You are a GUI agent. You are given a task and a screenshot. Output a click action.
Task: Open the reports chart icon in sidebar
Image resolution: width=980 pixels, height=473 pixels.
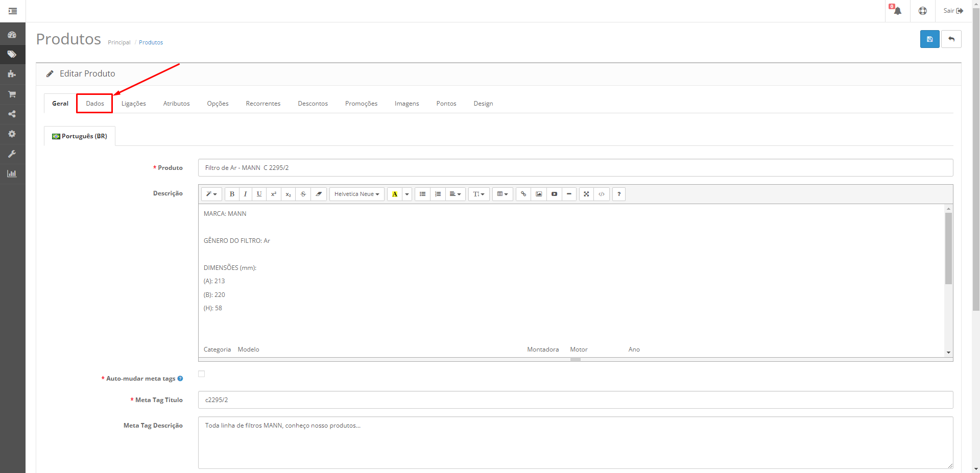click(12, 173)
